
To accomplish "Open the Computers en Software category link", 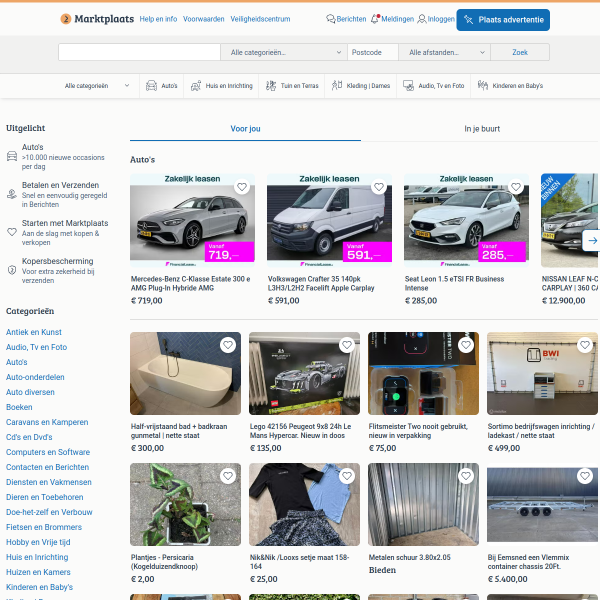I will pyautogui.click(x=48, y=452).
